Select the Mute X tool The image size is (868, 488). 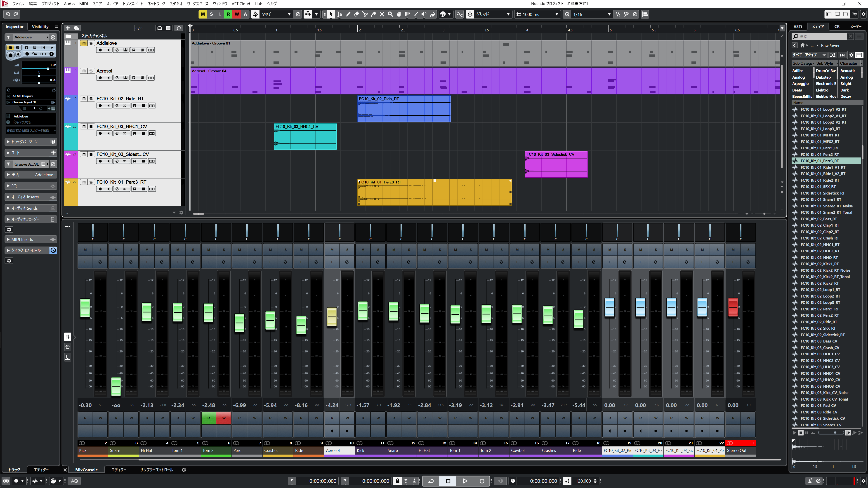pos(382,14)
